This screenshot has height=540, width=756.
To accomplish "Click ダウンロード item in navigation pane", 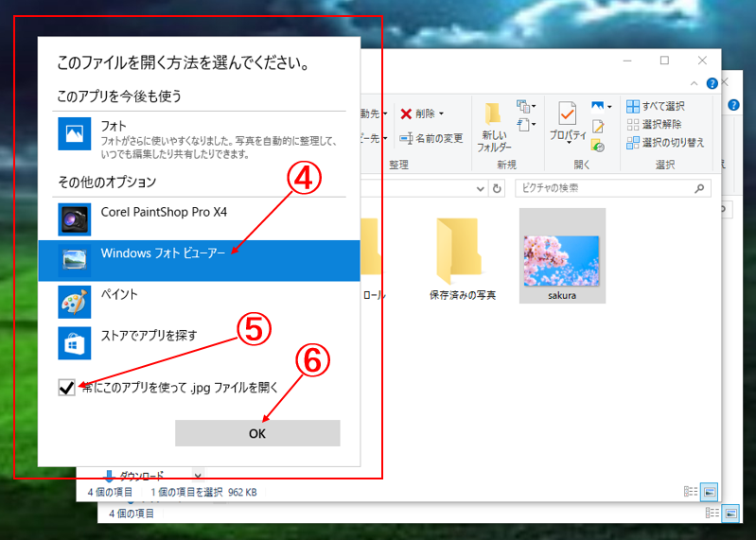I will 134,476.
